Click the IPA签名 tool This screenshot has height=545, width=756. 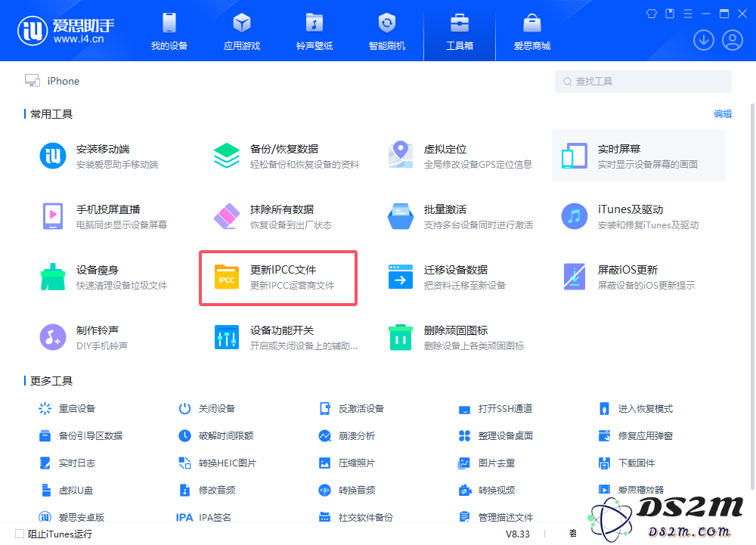[x=204, y=517]
